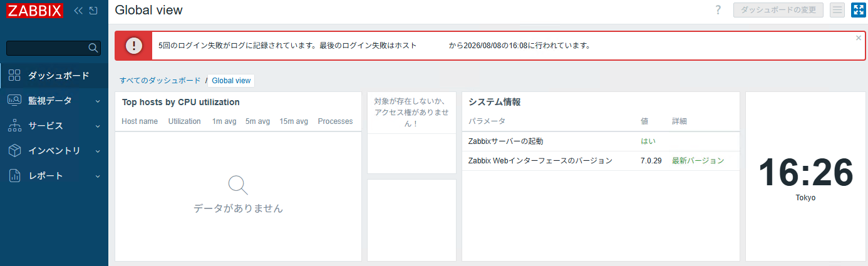
Task: Click the レポート document icon
Action: coord(14,176)
